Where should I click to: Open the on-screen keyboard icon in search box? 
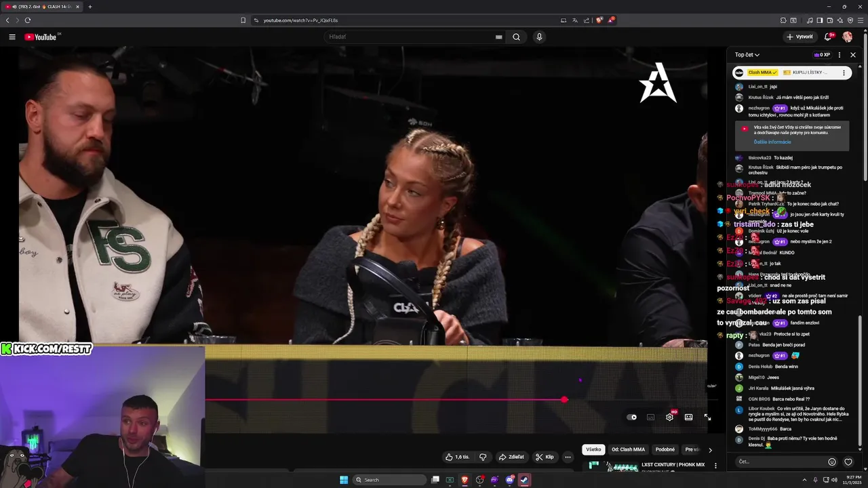[x=499, y=37]
